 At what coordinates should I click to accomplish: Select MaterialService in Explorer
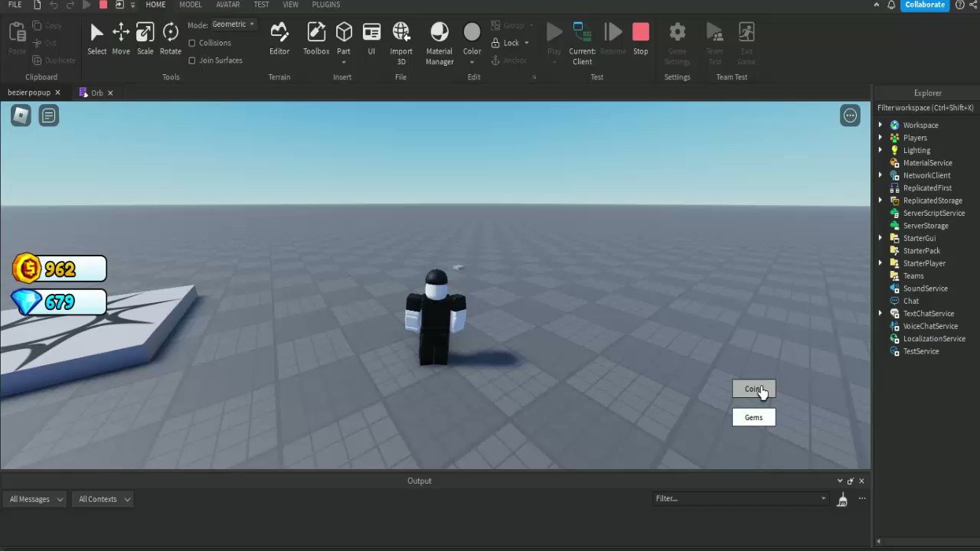[x=927, y=163]
